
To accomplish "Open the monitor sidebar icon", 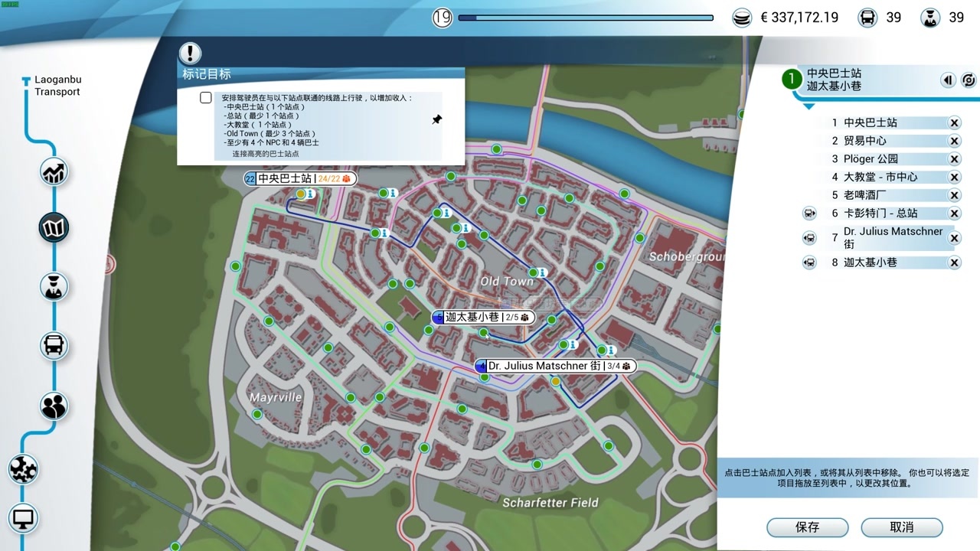I will [x=23, y=520].
